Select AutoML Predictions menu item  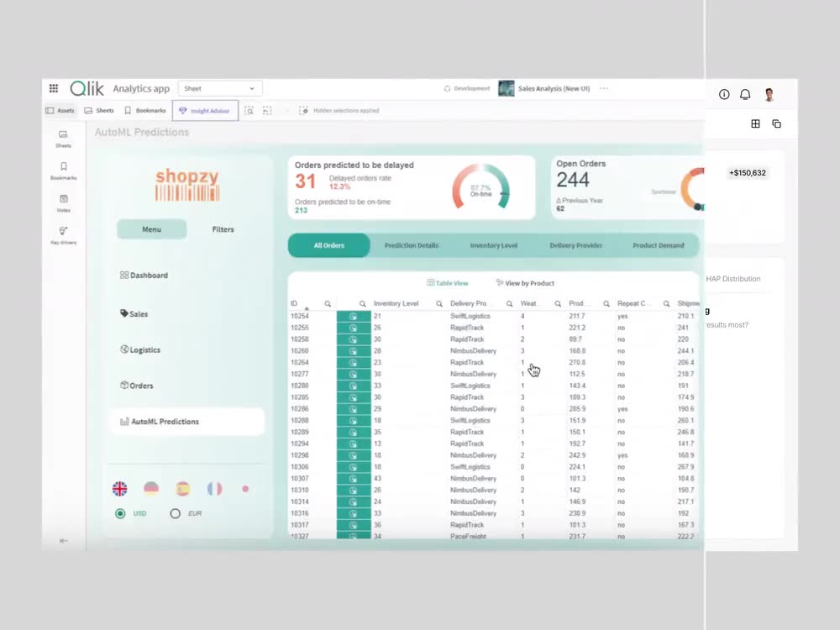(187, 422)
